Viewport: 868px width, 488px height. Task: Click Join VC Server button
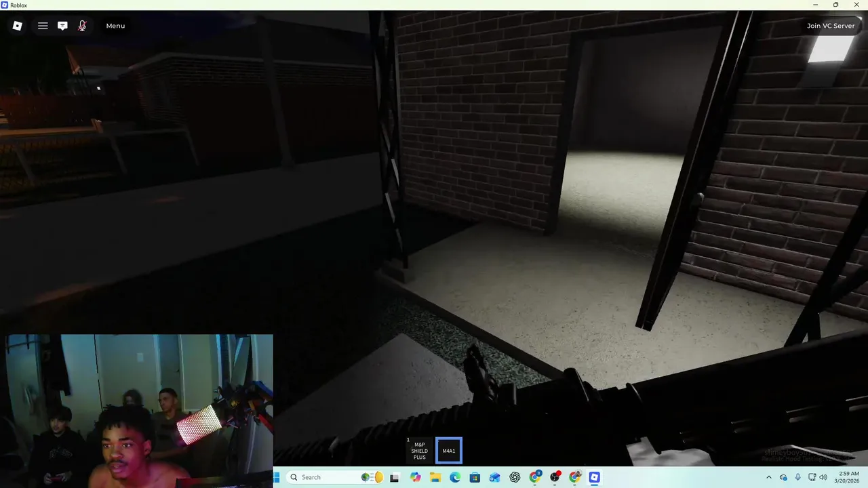tap(831, 26)
